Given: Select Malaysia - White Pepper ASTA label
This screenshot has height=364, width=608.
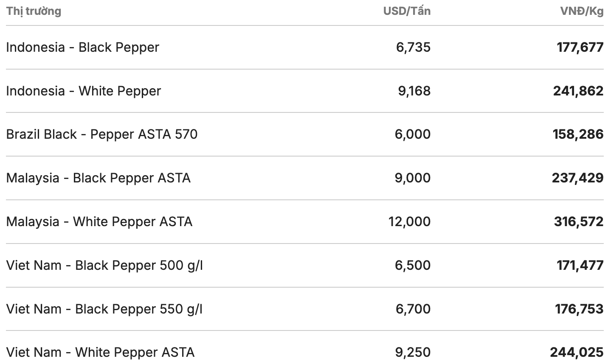Looking at the screenshot, I should (x=99, y=221).
